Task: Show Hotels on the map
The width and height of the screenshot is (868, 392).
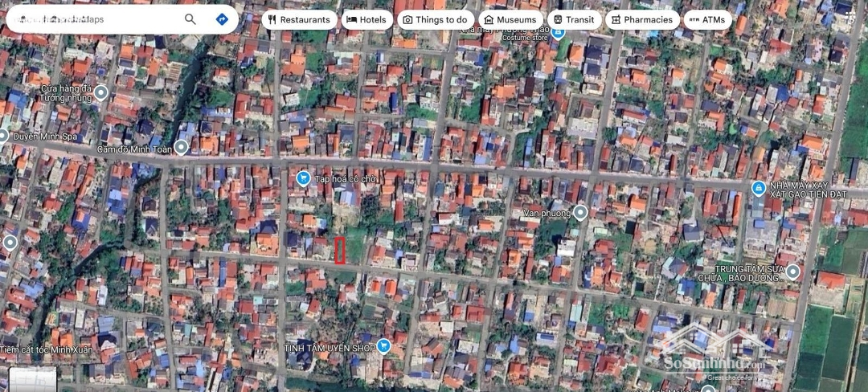Action: [x=366, y=19]
